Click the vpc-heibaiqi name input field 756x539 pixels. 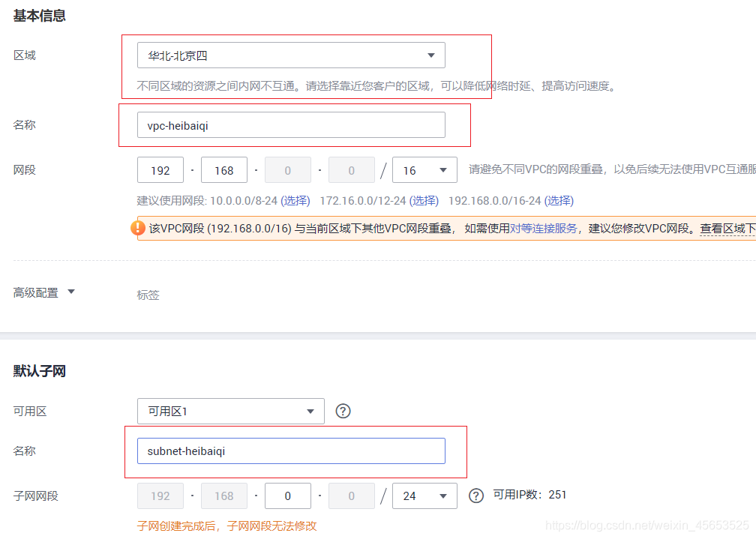pyautogui.click(x=290, y=124)
